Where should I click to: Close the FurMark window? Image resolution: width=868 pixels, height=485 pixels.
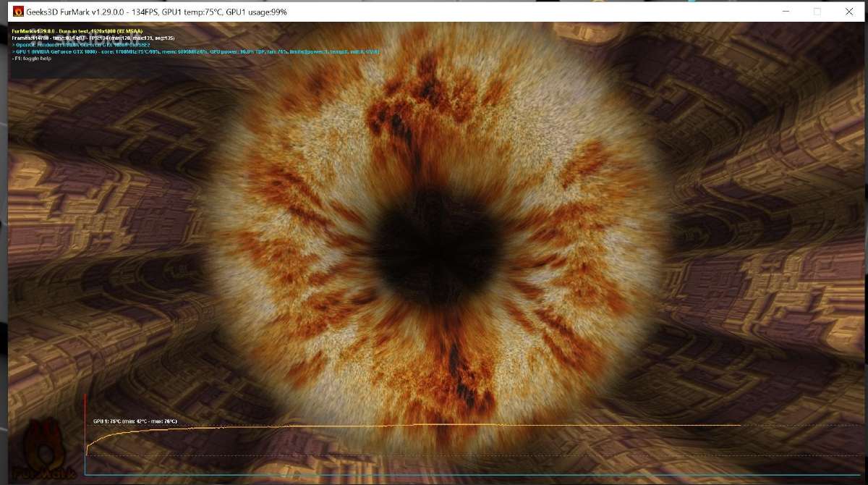click(x=849, y=12)
